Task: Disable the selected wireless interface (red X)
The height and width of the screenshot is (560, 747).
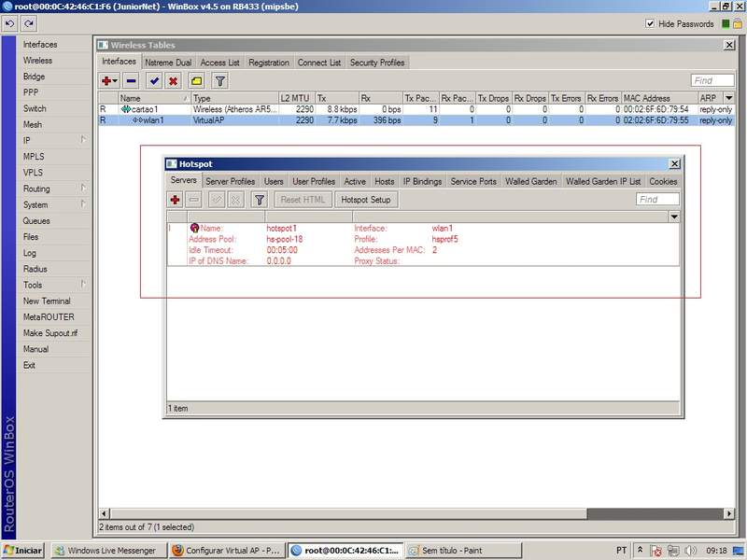Action: click(x=173, y=81)
